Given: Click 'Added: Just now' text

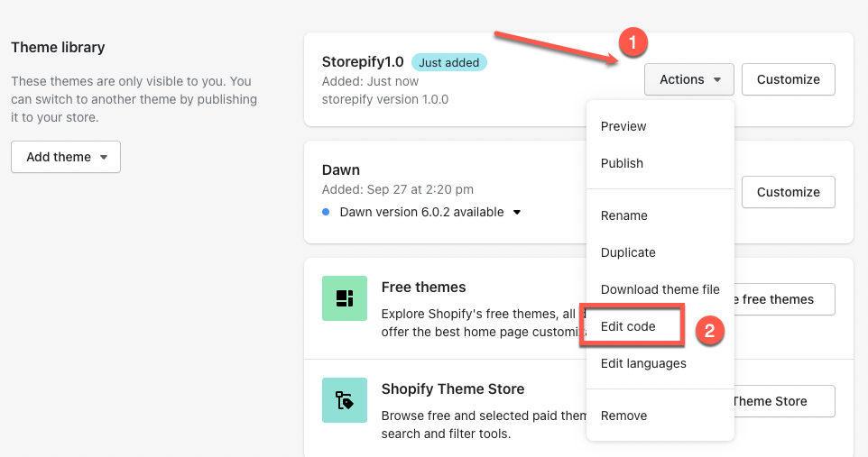Looking at the screenshot, I should [370, 81].
